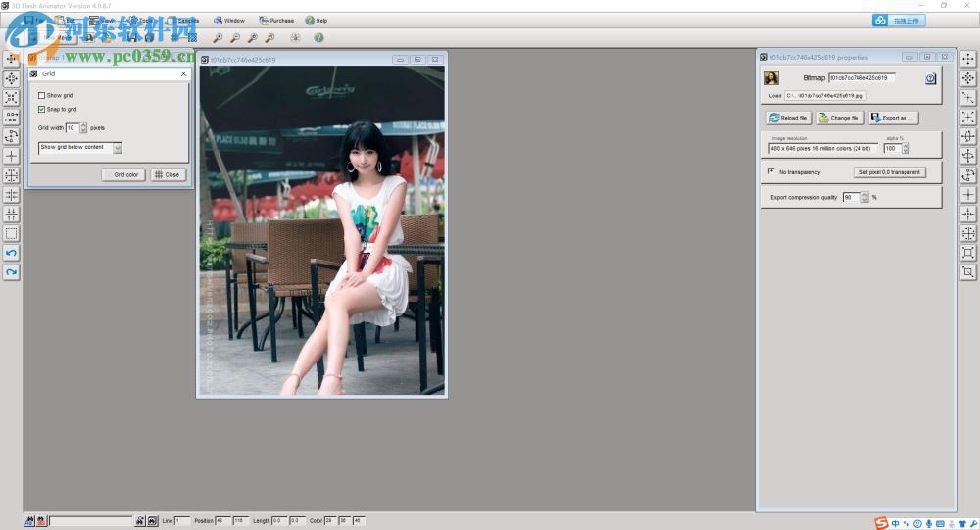Select the rotate-arrows tool in right toolbar
Screen dimensions: 980x530
pos(968,175)
